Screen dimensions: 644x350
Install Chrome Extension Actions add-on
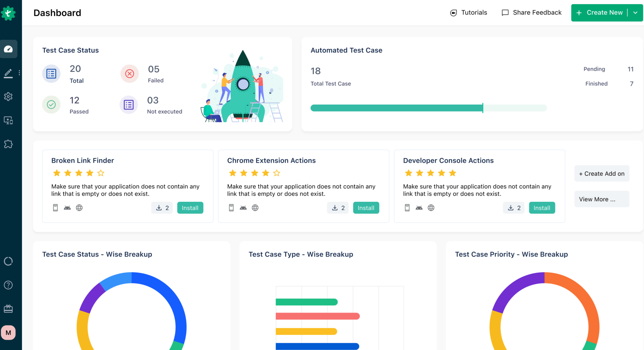[x=366, y=208]
